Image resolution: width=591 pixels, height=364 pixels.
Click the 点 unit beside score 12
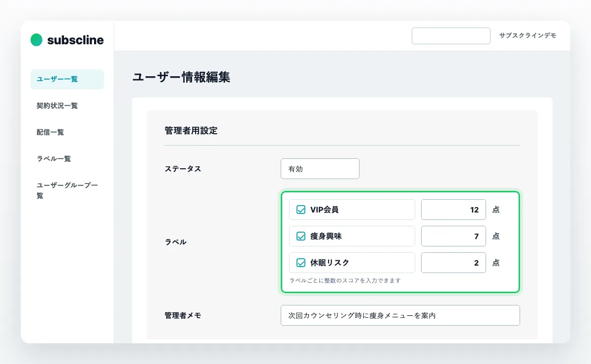click(x=496, y=210)
